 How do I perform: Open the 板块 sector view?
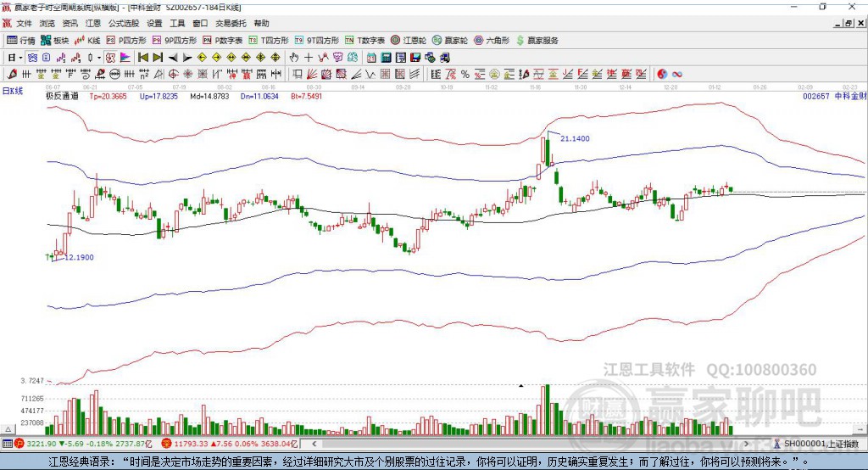(x=55, y=41)
